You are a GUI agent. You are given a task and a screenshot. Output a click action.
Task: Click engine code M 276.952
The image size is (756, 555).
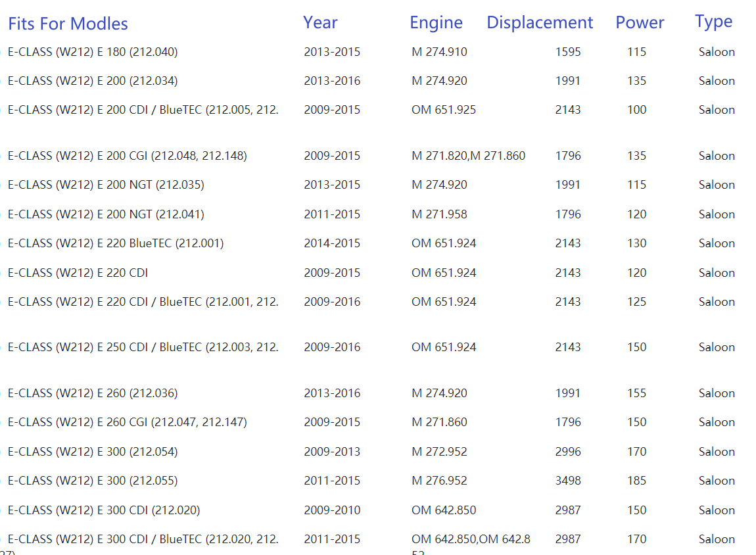click(439, 481)
